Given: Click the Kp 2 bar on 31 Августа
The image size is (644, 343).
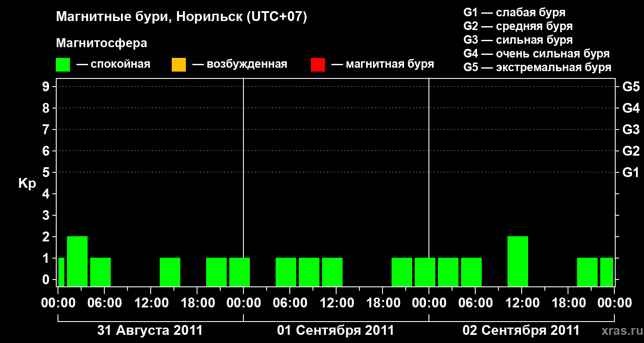Looking at the screenshot, I should pos(77,261).
